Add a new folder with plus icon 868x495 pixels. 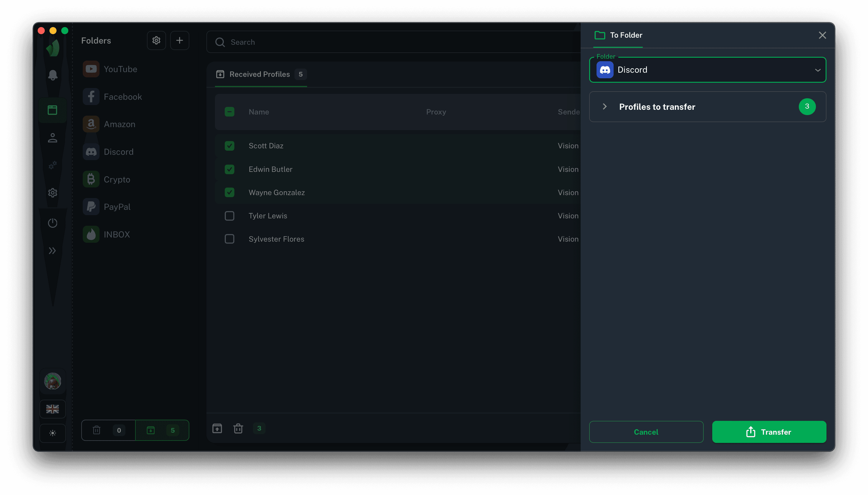[x=179, y=40]
